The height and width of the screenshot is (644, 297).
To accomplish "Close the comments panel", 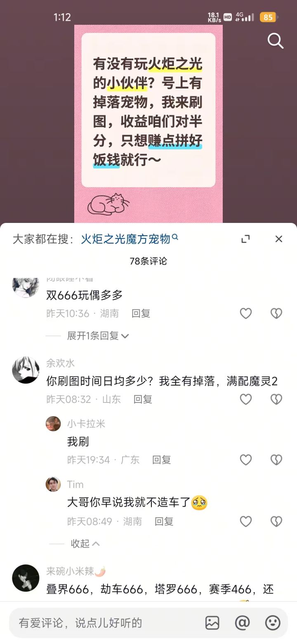I will click(279, 239).
